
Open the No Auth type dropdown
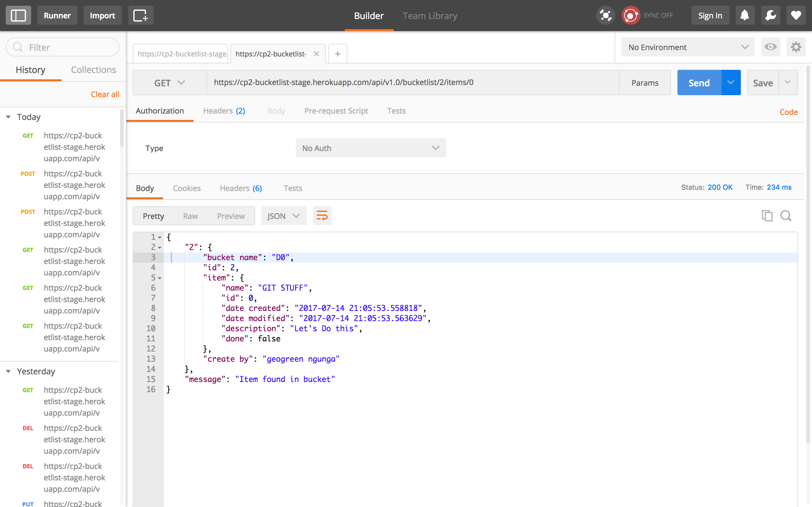click(371, 148)
